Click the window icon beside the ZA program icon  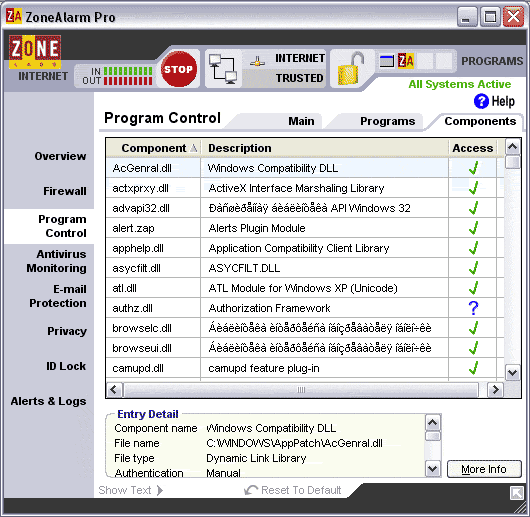[x=387, y=61]
